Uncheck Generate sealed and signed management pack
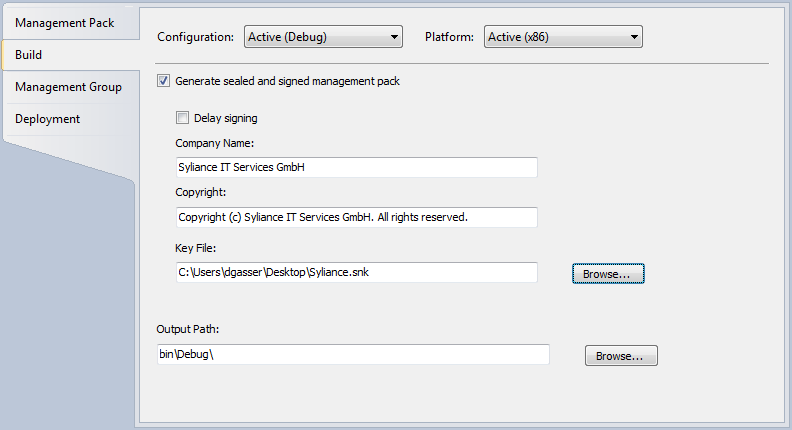The image size is (792, 430). [164, 81]
